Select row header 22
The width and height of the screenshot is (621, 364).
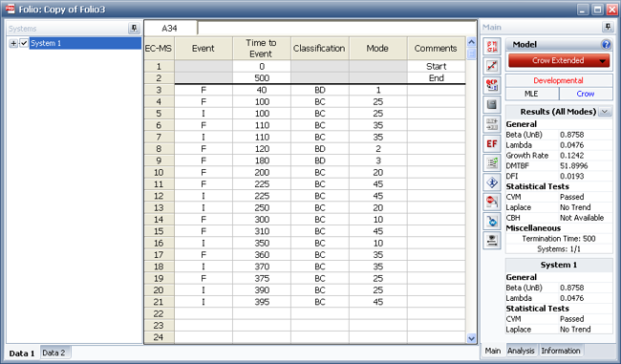pos(159,313)
